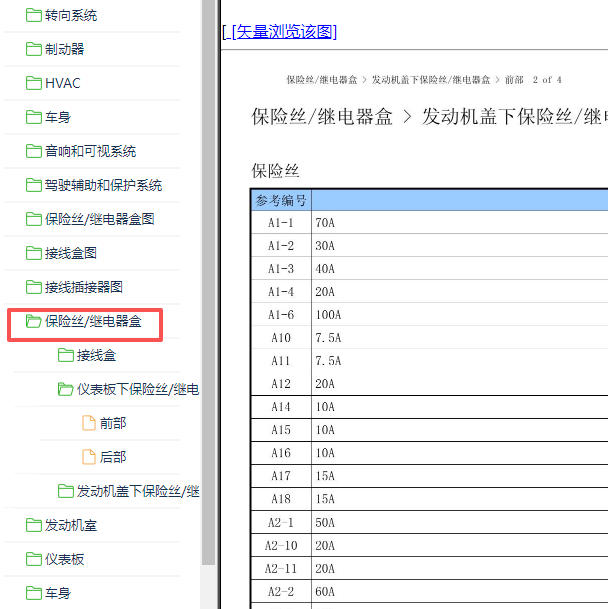This screenshot has width=608, height=609.
Task: Open the 接线盒 subfolder
Action: click(x=96, y=355)
